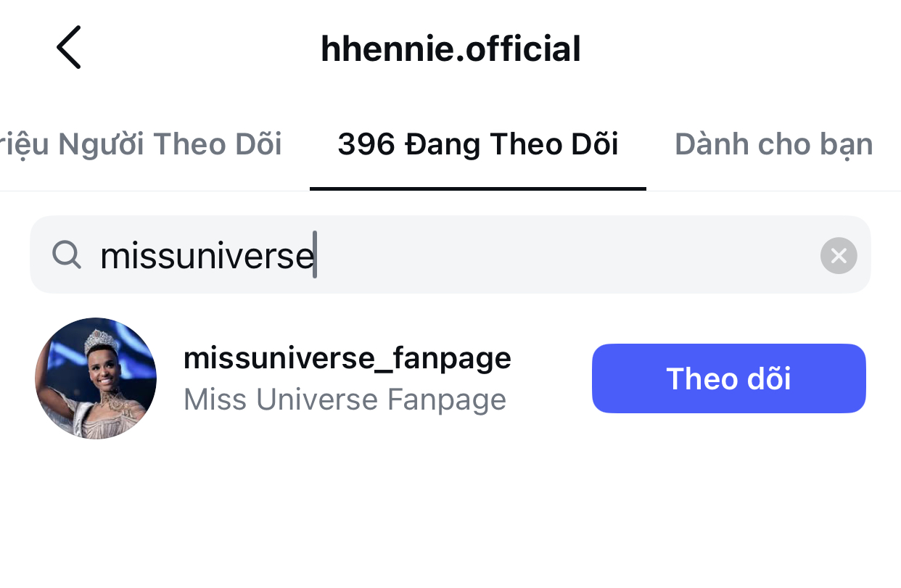Viewport: 901px width, 588px height.
Task: Click the blue Theo dõi follow button
Action: (x=728, y=378)
